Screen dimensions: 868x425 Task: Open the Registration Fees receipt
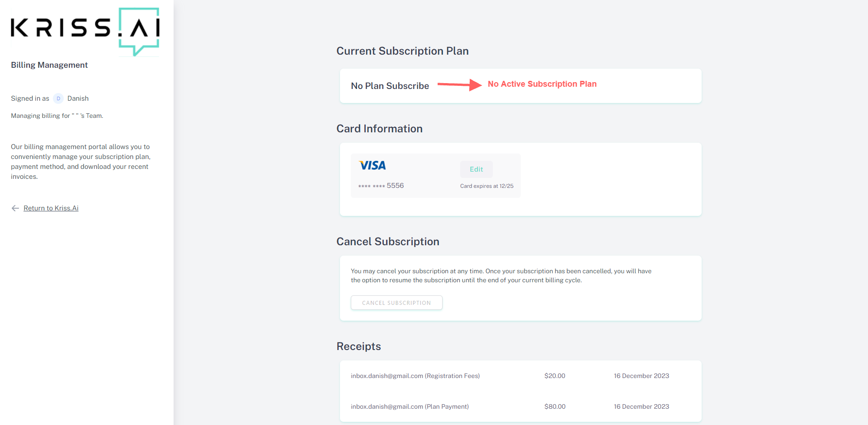tap(415, 376)
